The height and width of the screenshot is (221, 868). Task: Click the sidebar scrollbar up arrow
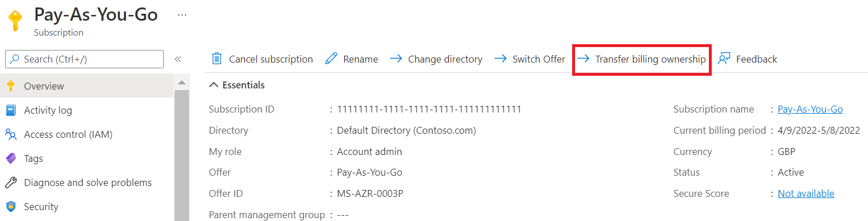pyautogui.click(x=182, y=82)
